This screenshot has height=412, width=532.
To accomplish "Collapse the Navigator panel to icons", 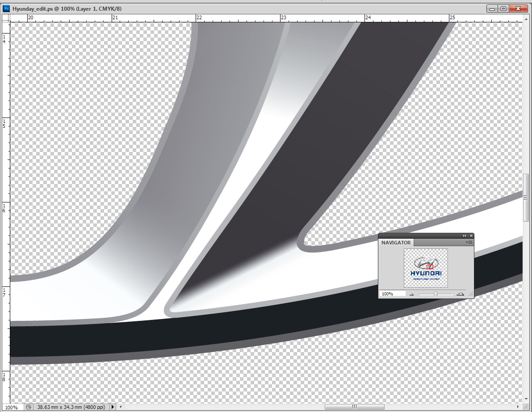I will coord(464,235).
